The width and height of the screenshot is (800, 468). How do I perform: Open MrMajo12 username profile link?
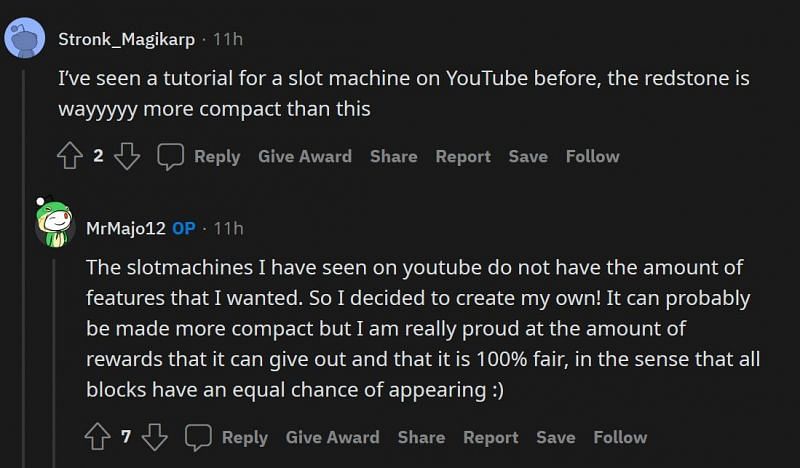(x=125, y=228)
